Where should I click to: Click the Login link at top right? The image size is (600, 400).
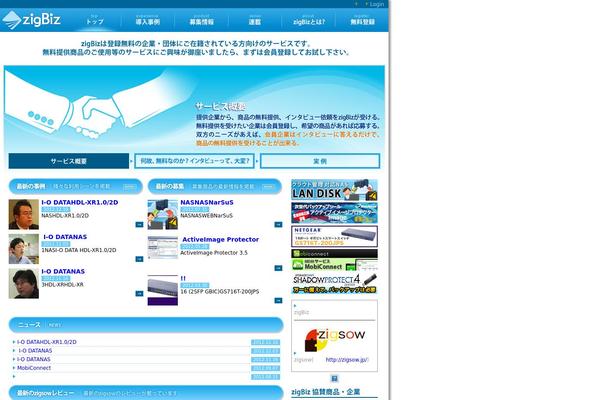pyautogui.click(x=376, y=4)
